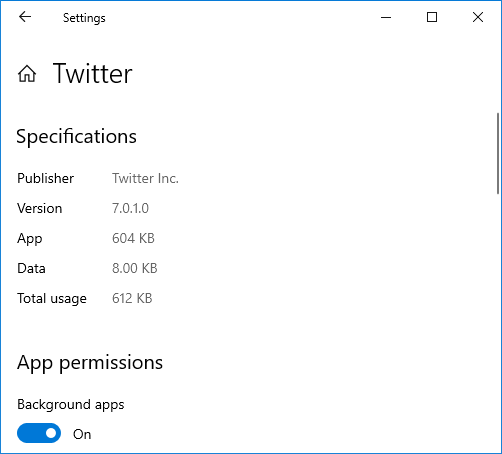This screenshot has height=454, width=502.
Task: Click the Twitter Inc. publisher value
Action: [145, 178]
